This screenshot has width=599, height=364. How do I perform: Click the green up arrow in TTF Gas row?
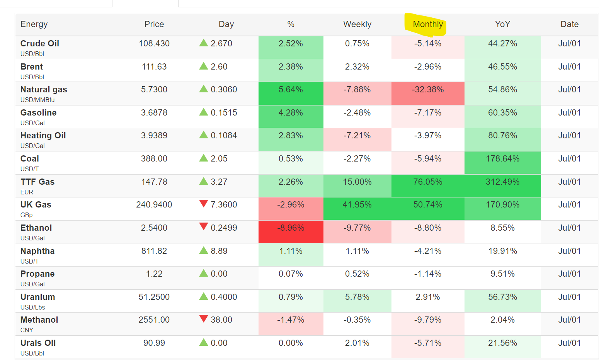click(x=204, y=181)
